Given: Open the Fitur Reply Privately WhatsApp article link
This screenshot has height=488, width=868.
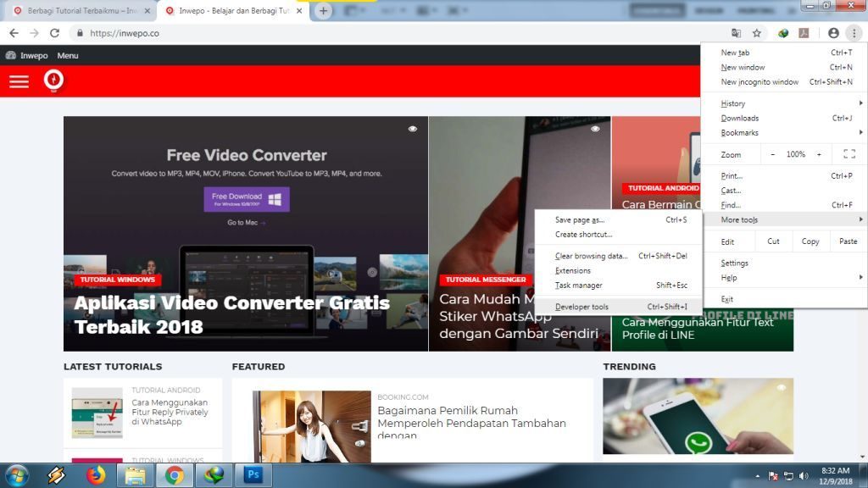Looking at the screenshot, I should (170, 412).
